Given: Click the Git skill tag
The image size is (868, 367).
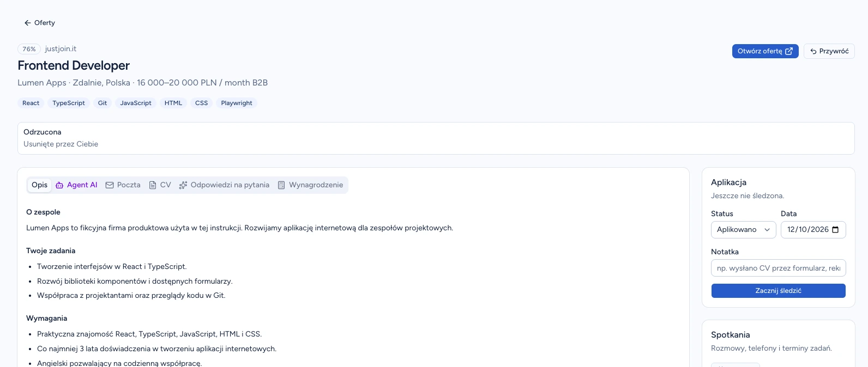Looking at the screenshot, I should pyautogui.click(x=103, y=103).
